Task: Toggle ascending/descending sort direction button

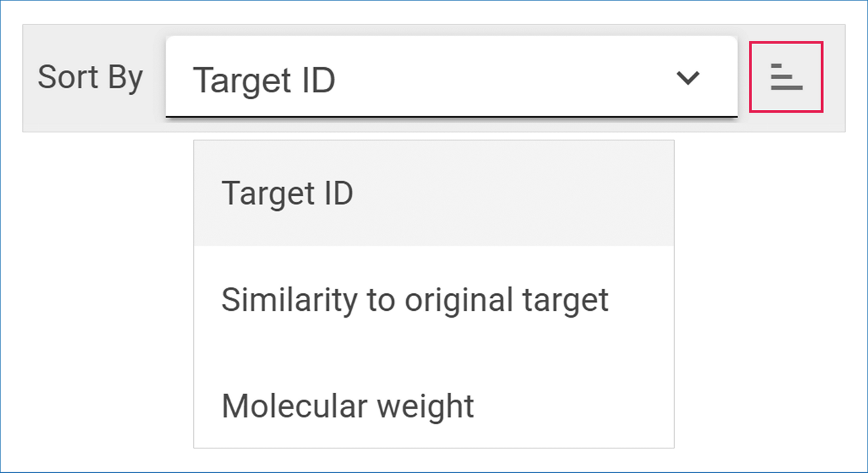Action: pyautogui.click(x=786, y=77)
